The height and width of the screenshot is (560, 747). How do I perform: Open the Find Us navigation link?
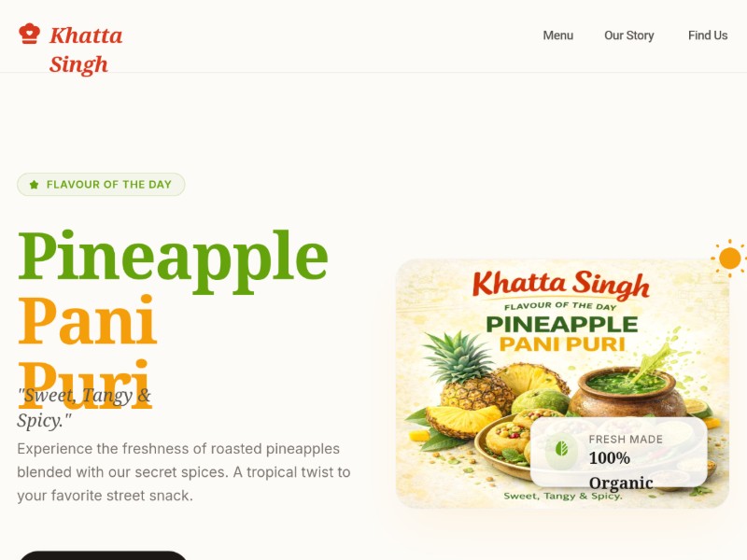coord(708,35)
